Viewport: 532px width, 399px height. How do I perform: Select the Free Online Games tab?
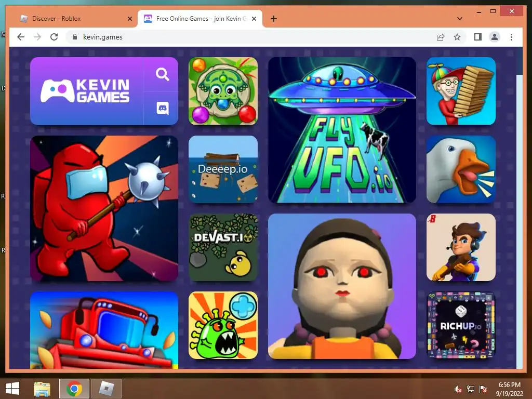tap(200, 19)
